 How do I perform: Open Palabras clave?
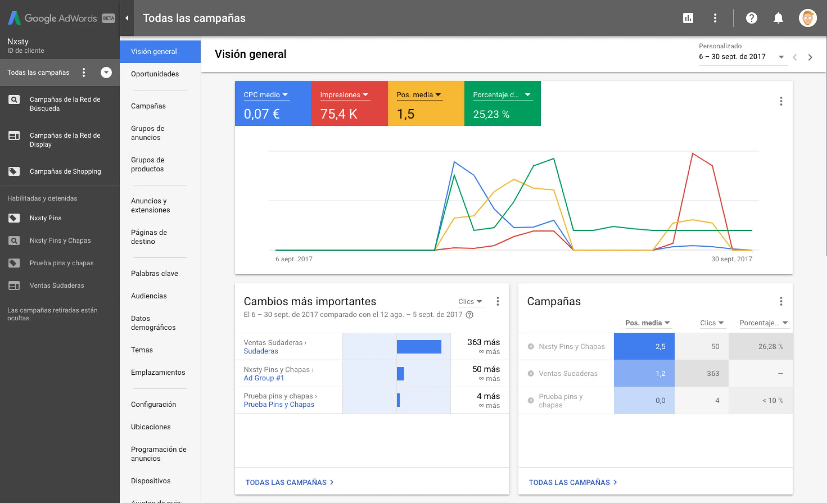click(154, 273)
